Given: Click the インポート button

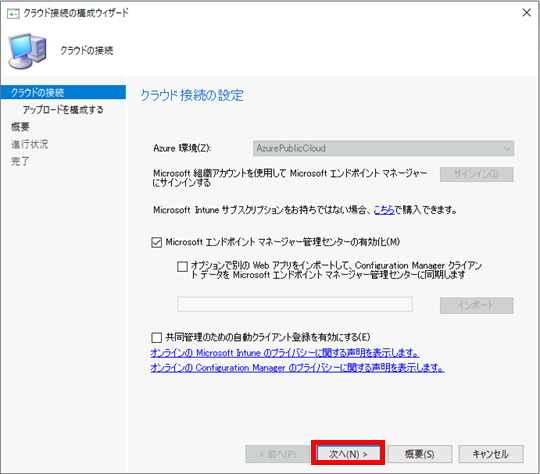Looking at the screenshot, I should [x=476, y=306].
